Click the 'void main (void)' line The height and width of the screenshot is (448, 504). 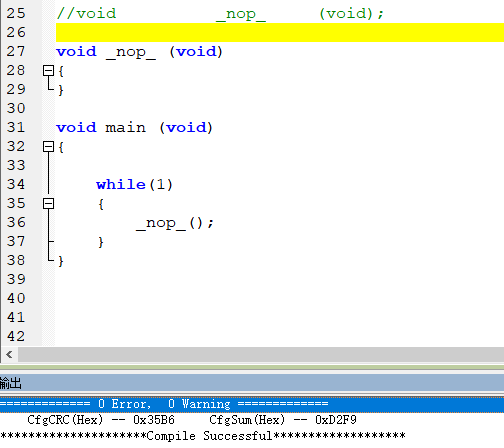(x=134, y=128)
